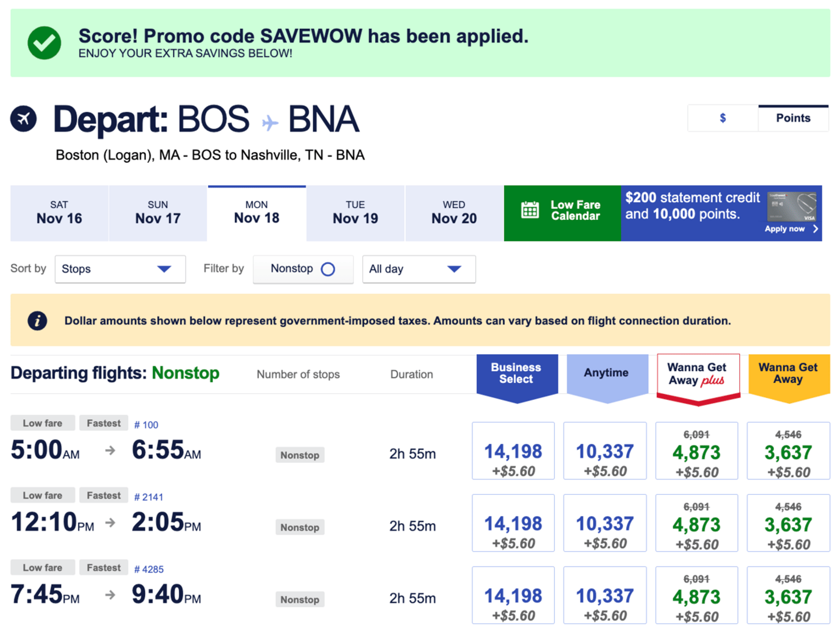Image resolution: width=840 pixels, height=635 pixels.
Task: Click the Nonstop badge on the 12:10 PM flight
Action: (x=300, y=527)
